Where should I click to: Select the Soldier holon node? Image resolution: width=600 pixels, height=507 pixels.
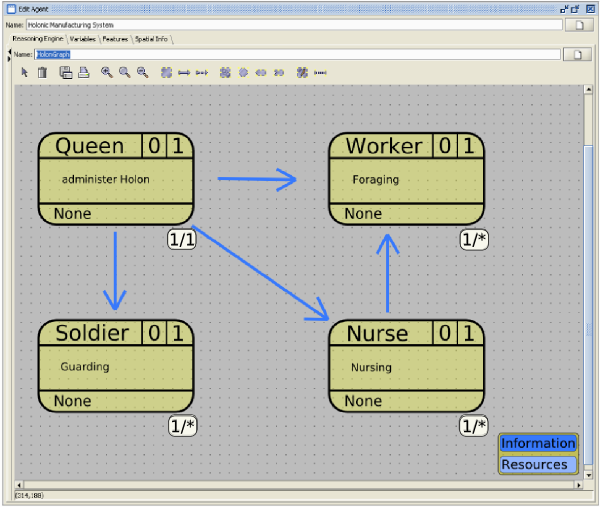[x=115, y=366]
